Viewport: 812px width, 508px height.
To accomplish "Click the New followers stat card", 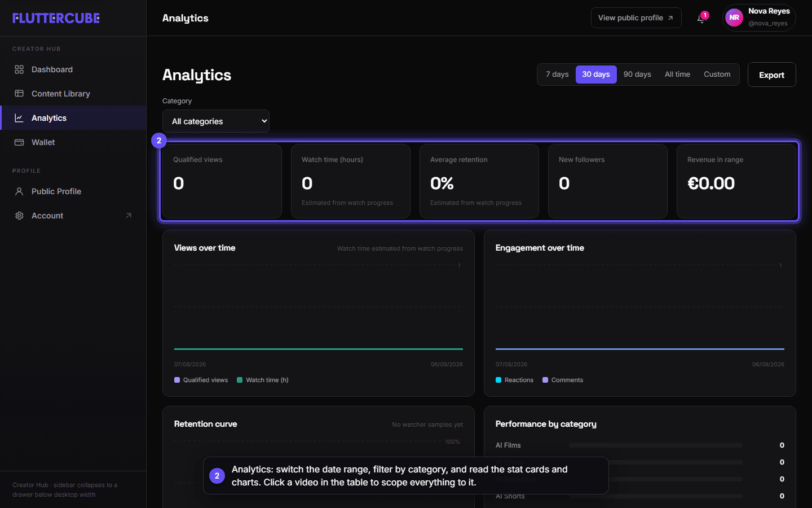I will (608, 181).
